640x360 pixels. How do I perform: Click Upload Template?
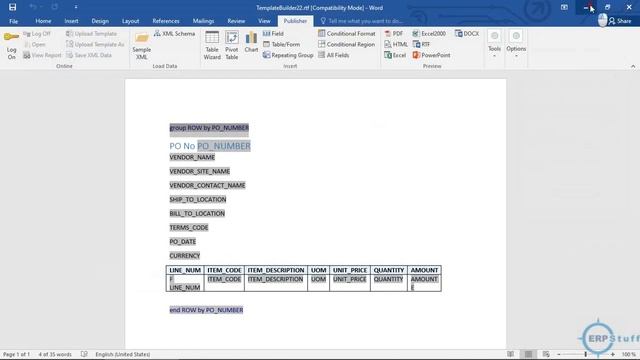click(x=91, y=33)
